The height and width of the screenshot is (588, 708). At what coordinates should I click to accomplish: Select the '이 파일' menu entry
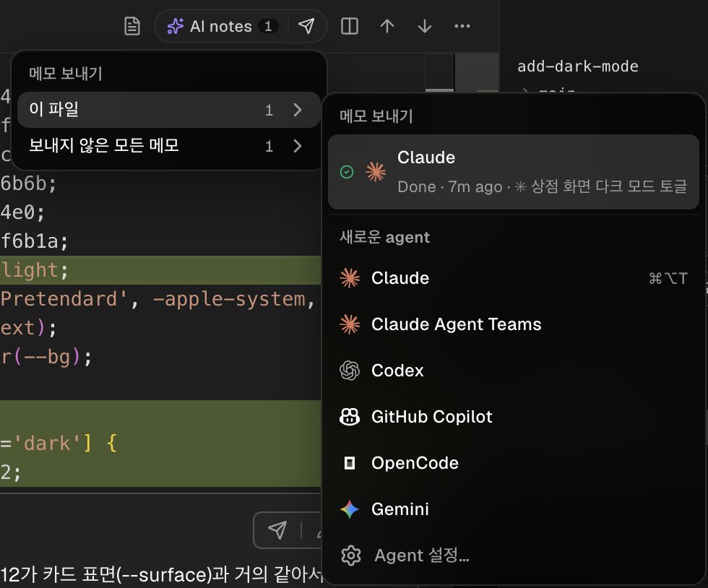tap(168, 110)
